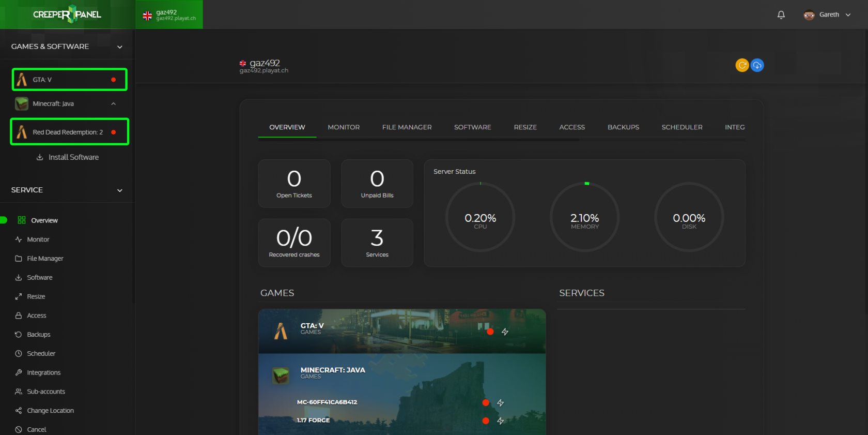Open Change Location in the sidebar

(51, 411)
